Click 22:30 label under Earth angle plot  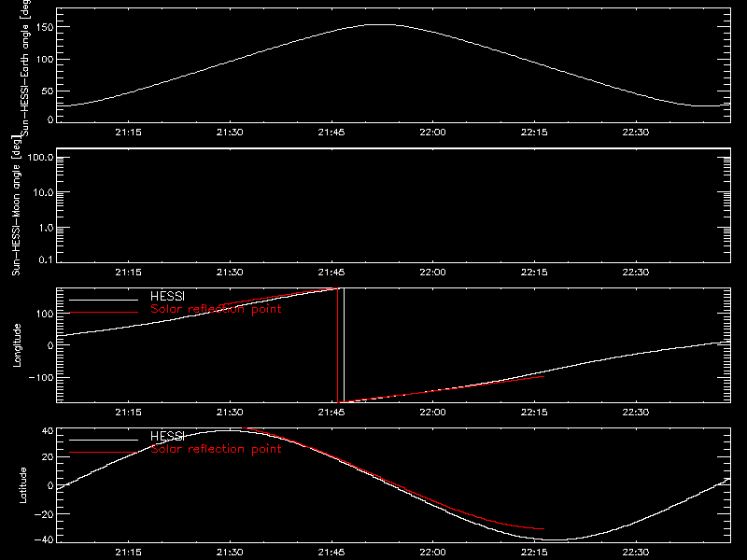636,133
